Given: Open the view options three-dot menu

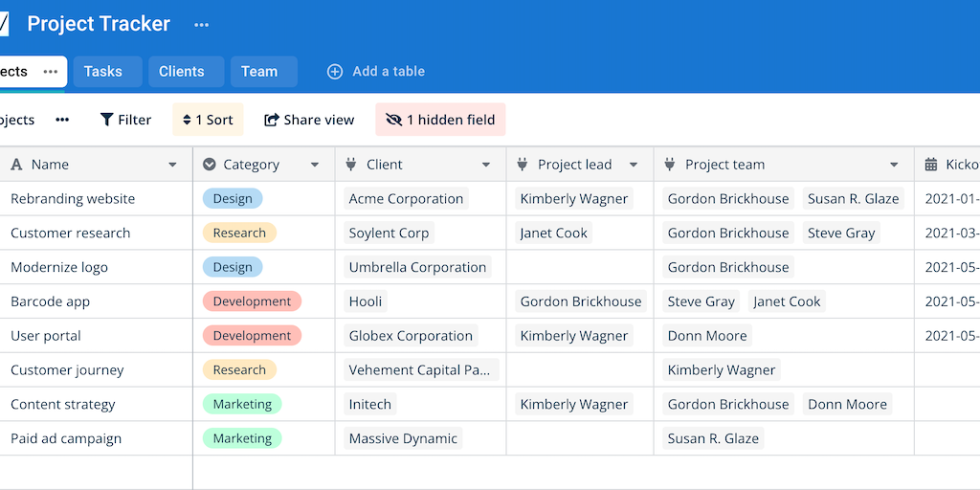Looking at the screenshot, I should [x=62, y=120].
